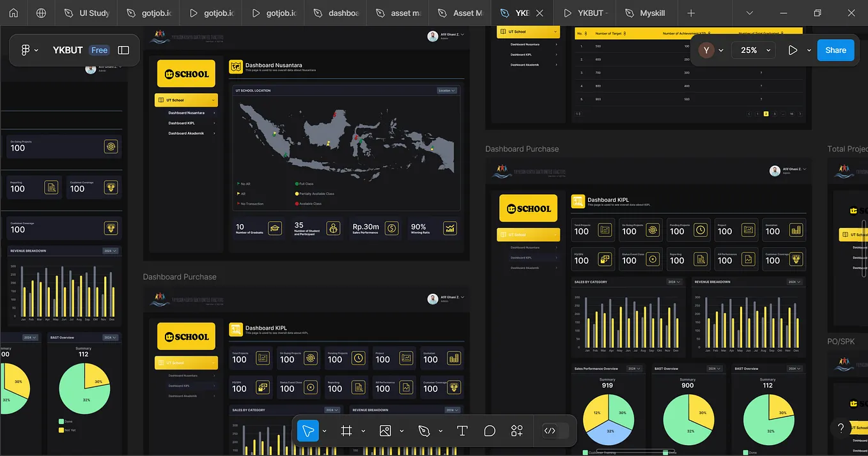This screenshot has height=456, width=868.
Task: Select the Move tool
Action: (x=308, y=431)
